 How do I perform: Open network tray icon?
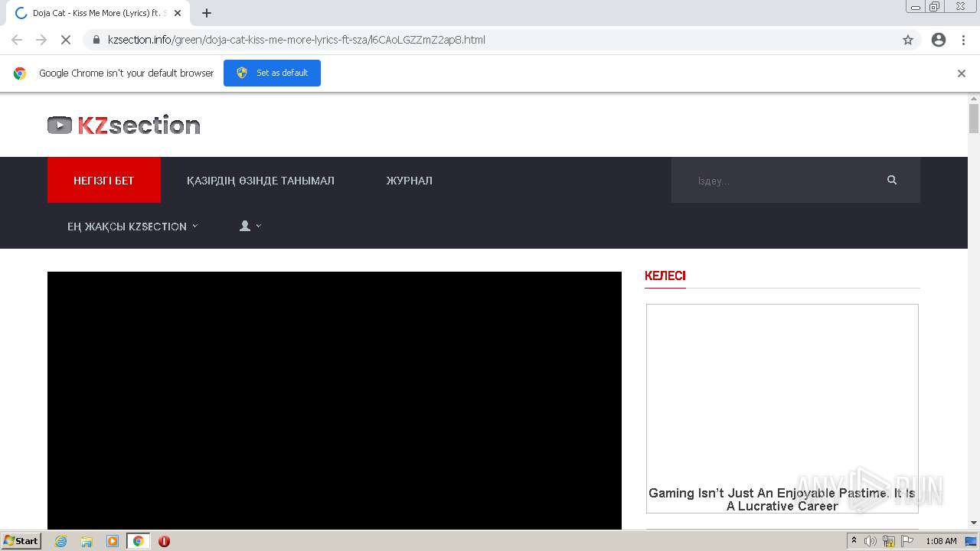pyautogui.click(x=889, y=541)
